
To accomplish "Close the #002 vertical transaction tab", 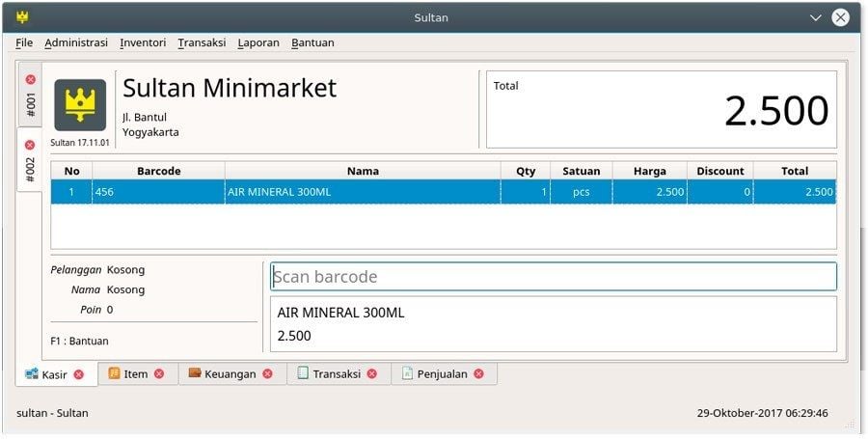I will coord(30,145).
